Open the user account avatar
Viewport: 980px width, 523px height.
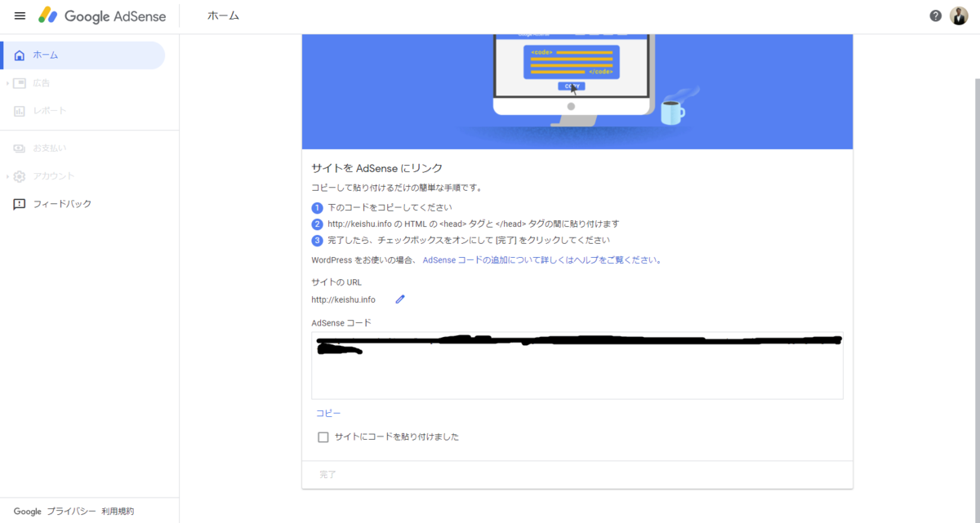(960, 16)
